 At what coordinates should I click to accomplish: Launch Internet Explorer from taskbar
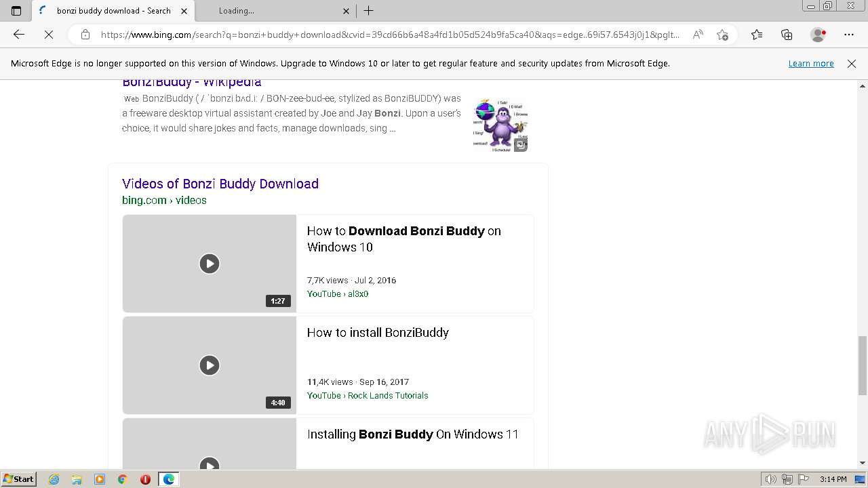click(x=54, y=479)
